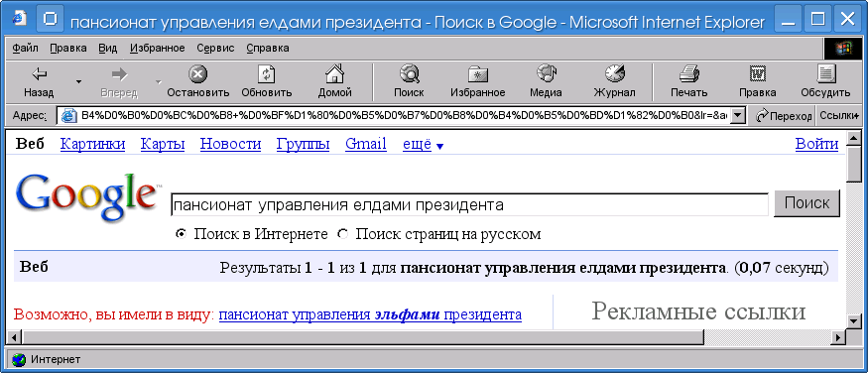Click the Windows logo throbber icon
868x373 pixels.
(843, 49)
